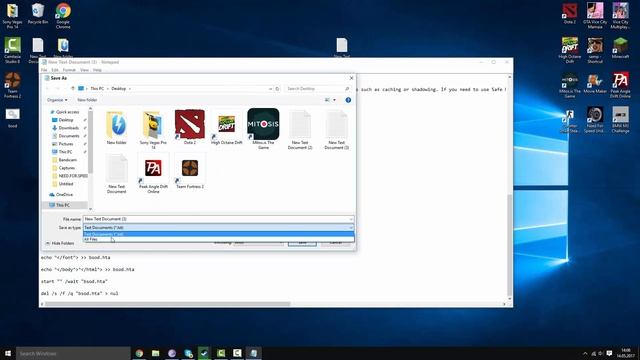Expand the Desktop breadcrumb arrow
Image resolution: width=640 pixels, height=360 pixels.
click(x=130, y=89)
